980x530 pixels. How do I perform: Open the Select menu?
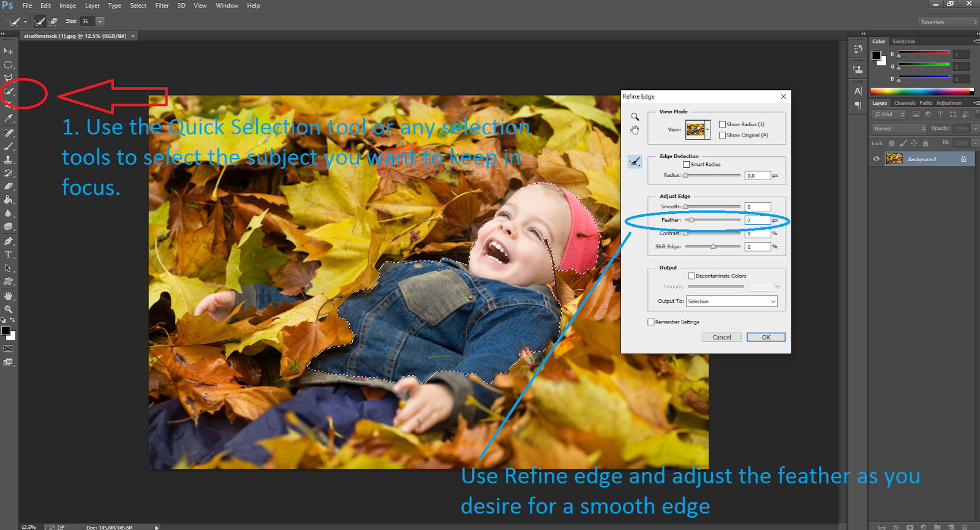138,6
